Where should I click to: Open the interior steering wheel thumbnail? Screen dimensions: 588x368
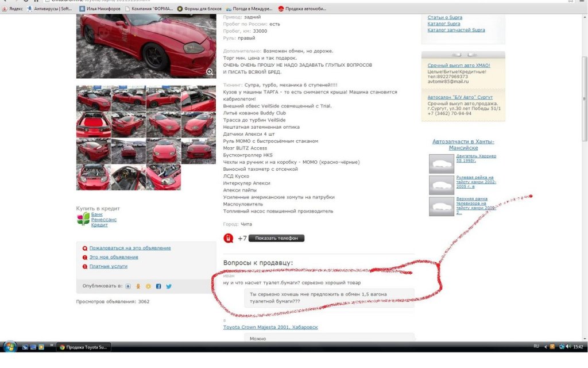(x=128, y=177)
